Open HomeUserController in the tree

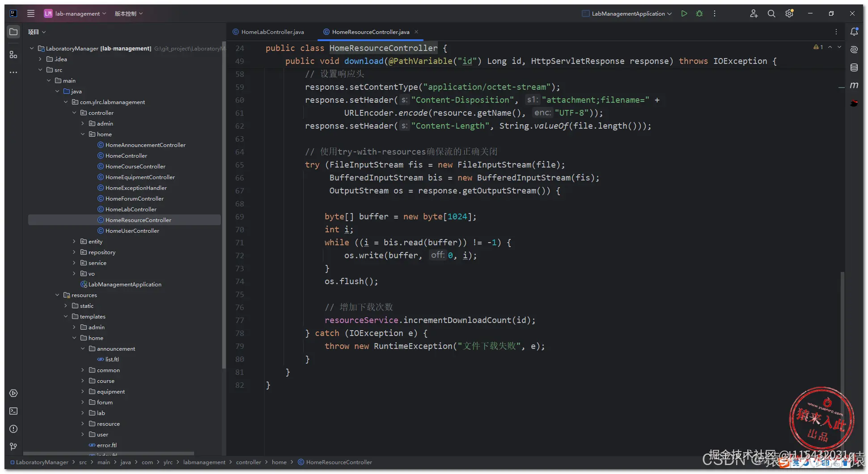tap(132, 231)
